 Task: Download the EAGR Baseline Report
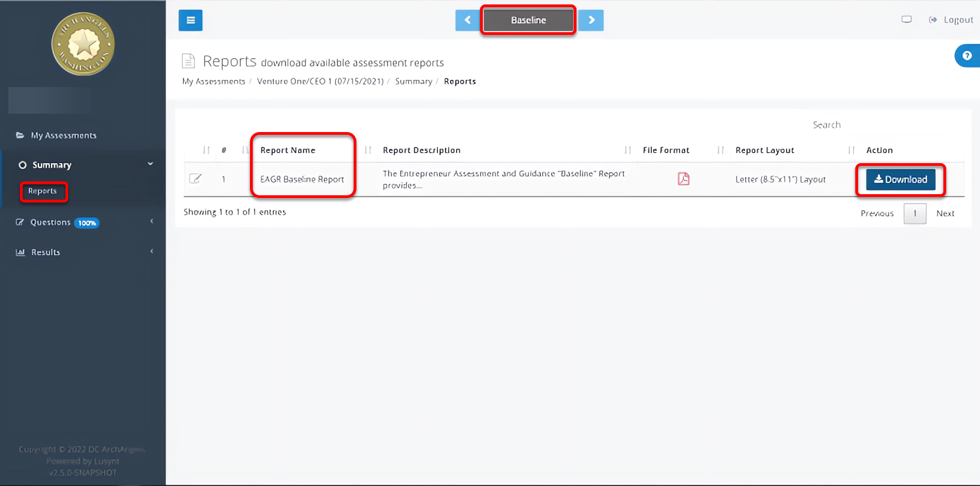[900, 179]
